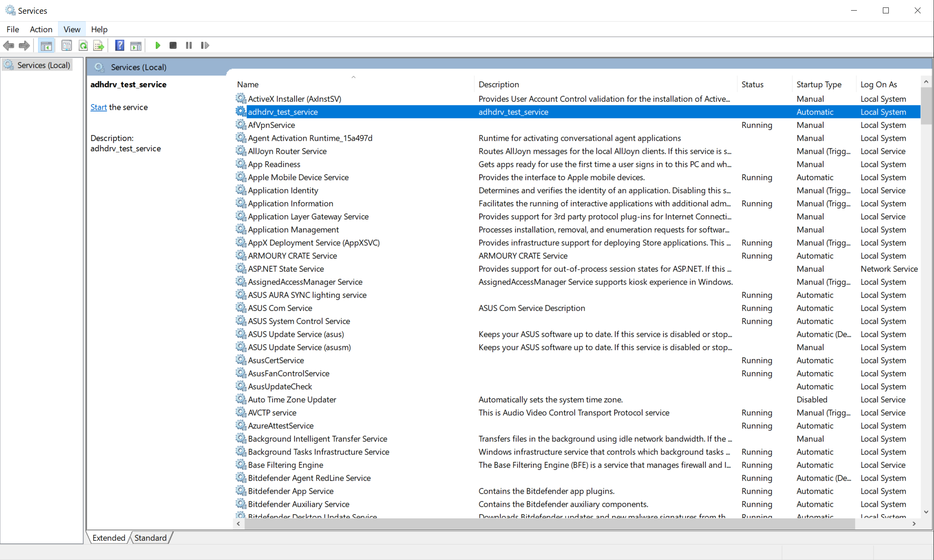Click the Forward arrow toolbar icon
934x560 pixels.
(x=24, y=46)
